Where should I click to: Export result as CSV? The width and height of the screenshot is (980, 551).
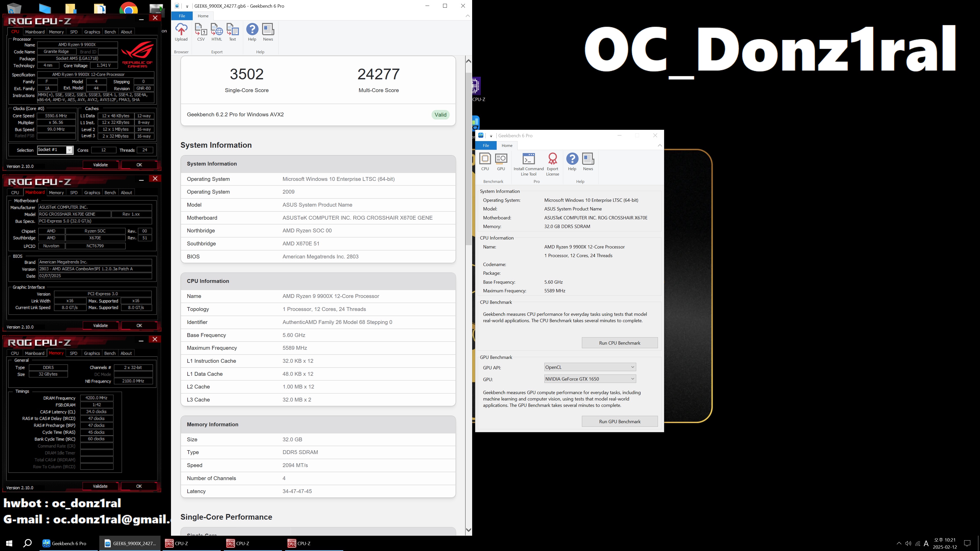[x=201, y=32]
